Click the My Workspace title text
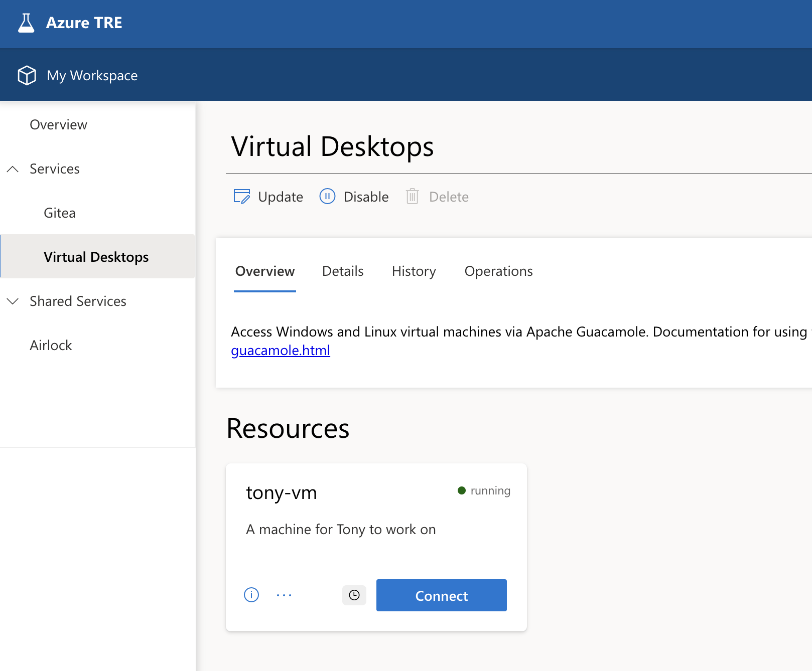The image size is (812, 671). point(92,76)
